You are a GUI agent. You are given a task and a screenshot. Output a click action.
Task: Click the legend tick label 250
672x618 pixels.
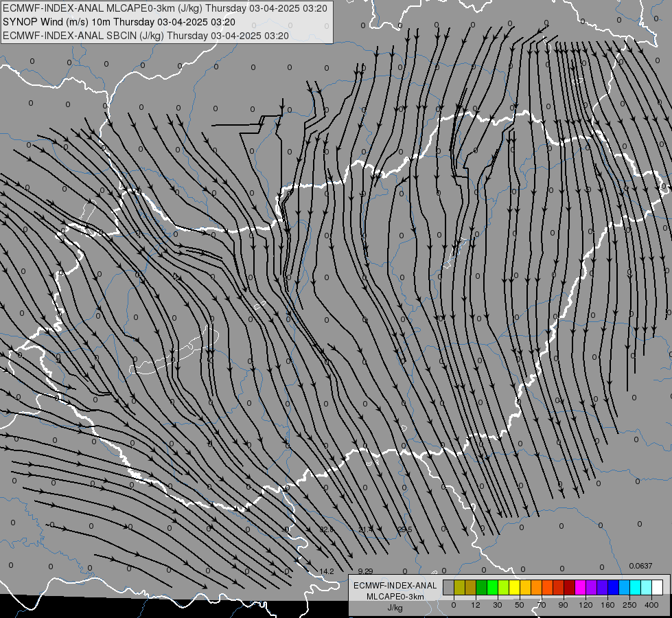coord(629,605)
